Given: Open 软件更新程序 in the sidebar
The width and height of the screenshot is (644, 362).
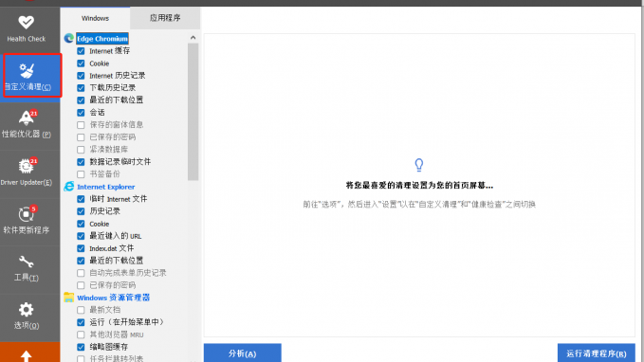Looking at the screenshot, I should [x=27, y=221].
